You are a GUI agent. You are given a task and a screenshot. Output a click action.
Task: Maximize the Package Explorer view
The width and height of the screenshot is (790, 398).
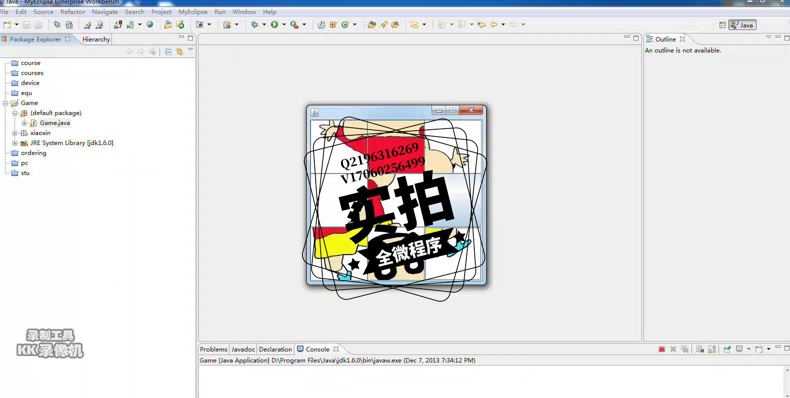pyautogui.click(x=190, y=38)
